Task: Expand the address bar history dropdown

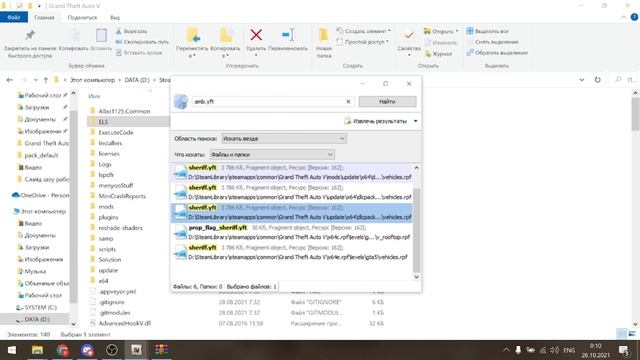Action: [582, 80]
